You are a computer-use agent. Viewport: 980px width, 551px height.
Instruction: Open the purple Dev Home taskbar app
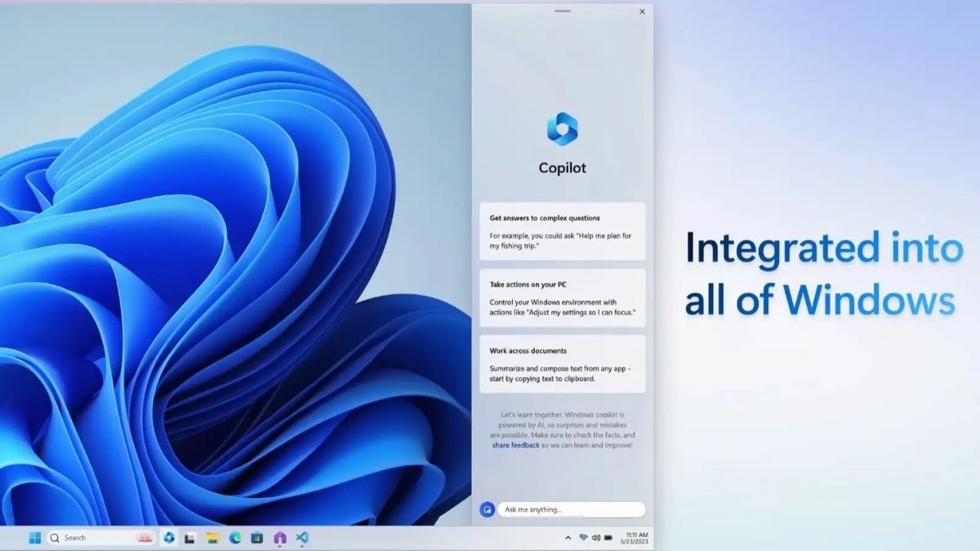(280, 538)
